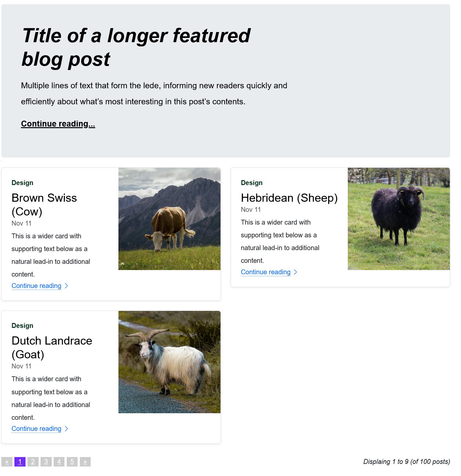Click the chevron after Dutch Landrace Continue reading
The width and height of the screenshot is (461, 476).
coord(66,429)
